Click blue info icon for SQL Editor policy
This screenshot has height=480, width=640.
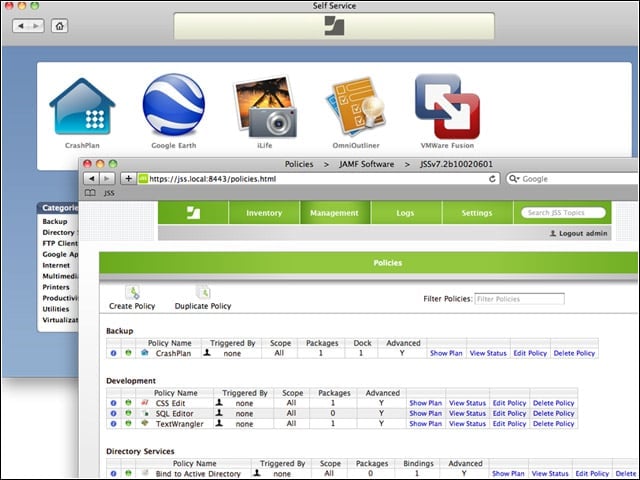(x=113, y=413)
